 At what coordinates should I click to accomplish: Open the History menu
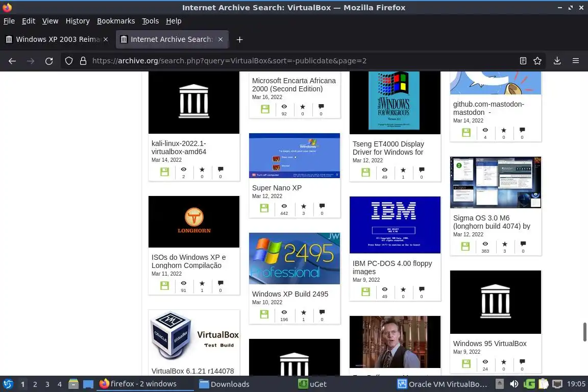78,21
